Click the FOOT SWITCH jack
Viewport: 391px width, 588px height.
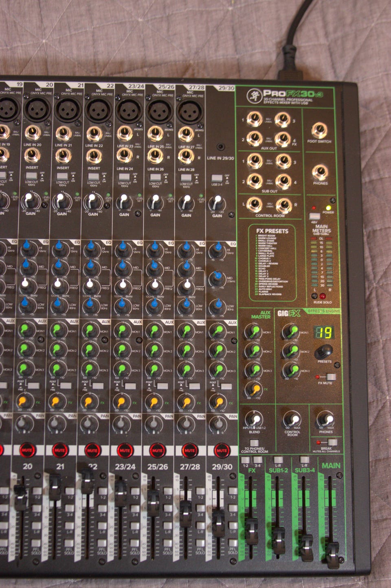point(319,130)
